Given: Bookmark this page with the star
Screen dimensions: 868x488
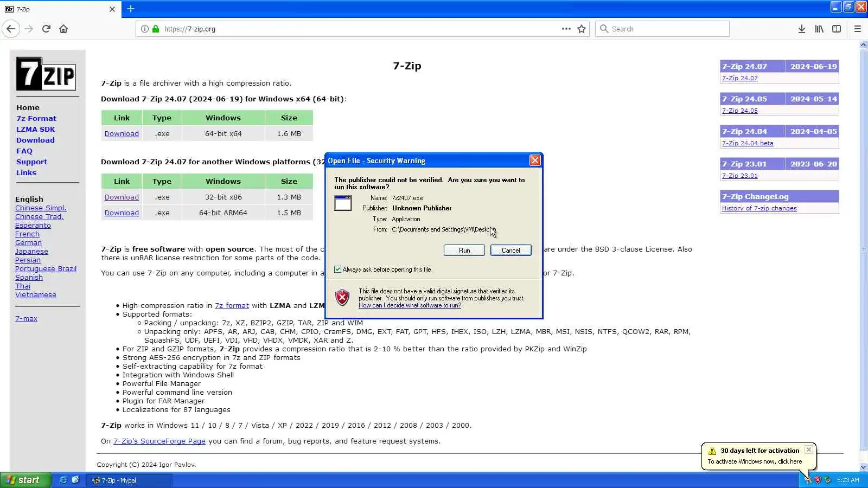Looking at the screenshot, I should point(582,29).
